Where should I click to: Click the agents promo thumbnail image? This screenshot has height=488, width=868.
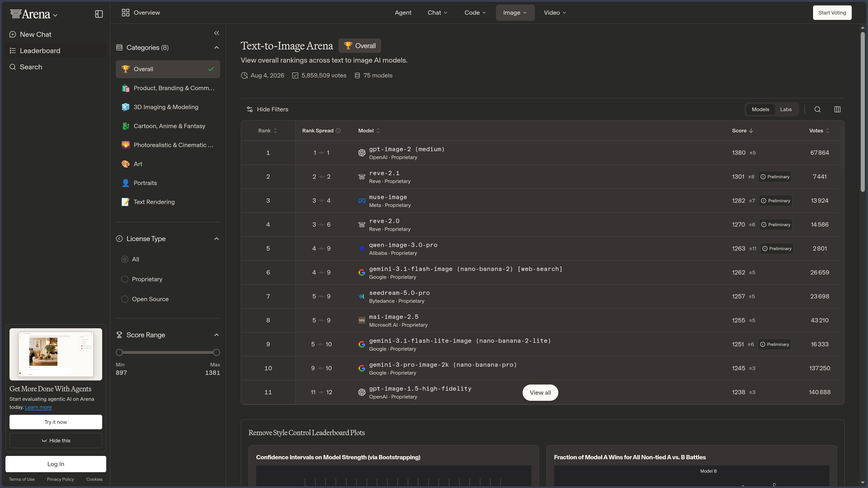point(56,354)
